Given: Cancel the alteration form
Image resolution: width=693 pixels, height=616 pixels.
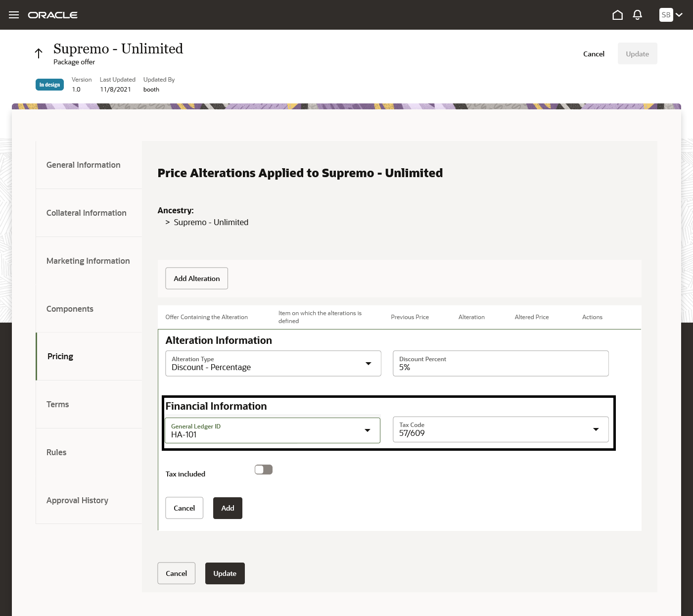Looking at the screenshot, I should pyautogui.click(x=184, y=508).
